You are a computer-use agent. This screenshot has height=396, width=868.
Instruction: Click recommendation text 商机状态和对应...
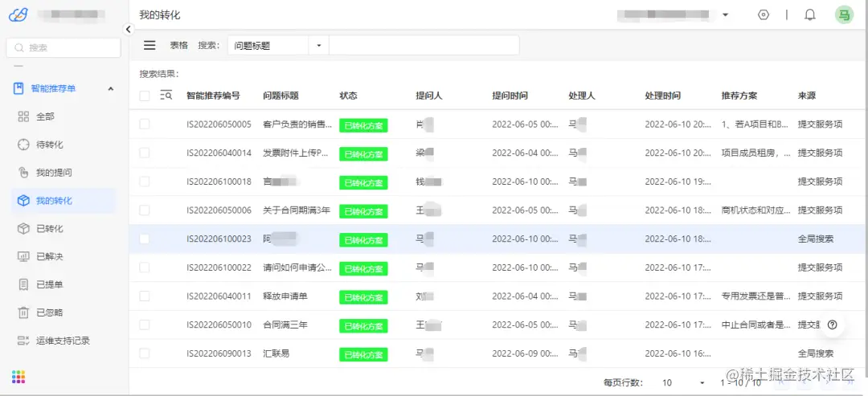(756, 210)
